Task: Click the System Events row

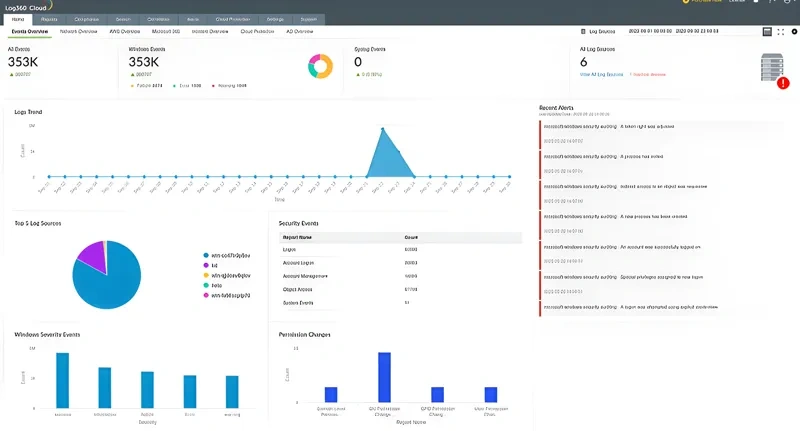Action: click(x=401, y=302)
